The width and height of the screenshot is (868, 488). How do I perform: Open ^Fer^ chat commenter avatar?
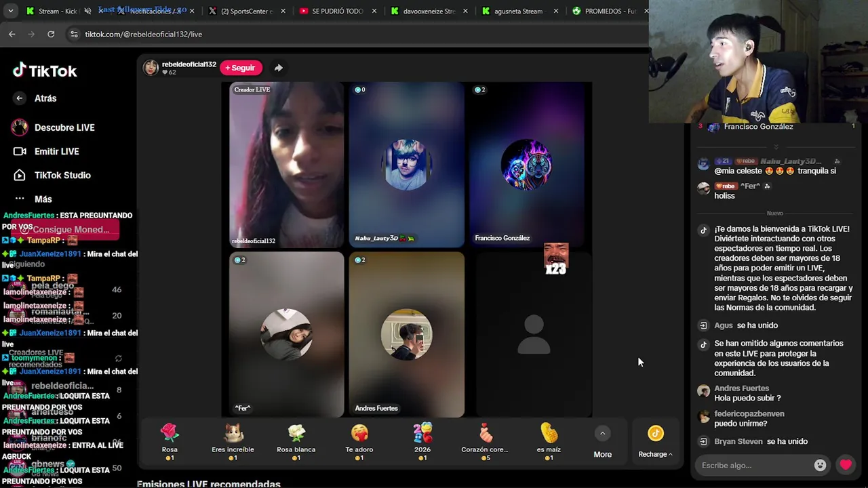pos(703,188)
